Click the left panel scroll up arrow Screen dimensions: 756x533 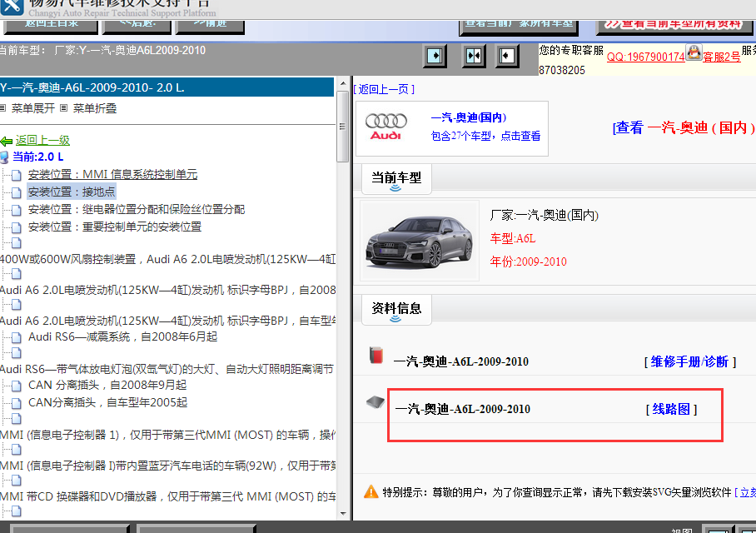tap(343, 83)
